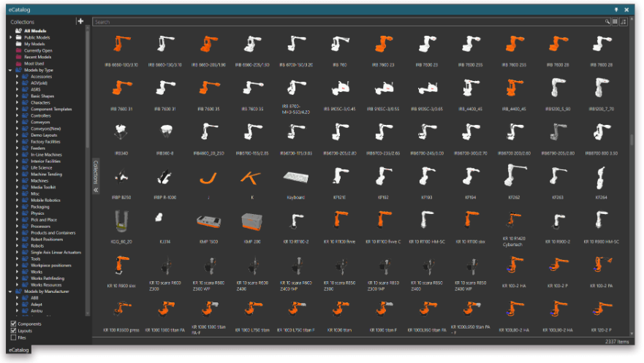Viewport: 644px width, 363px height.
Task: Select the Robot Positioners category
Action: pyautogui.click(x=47, y=239)
